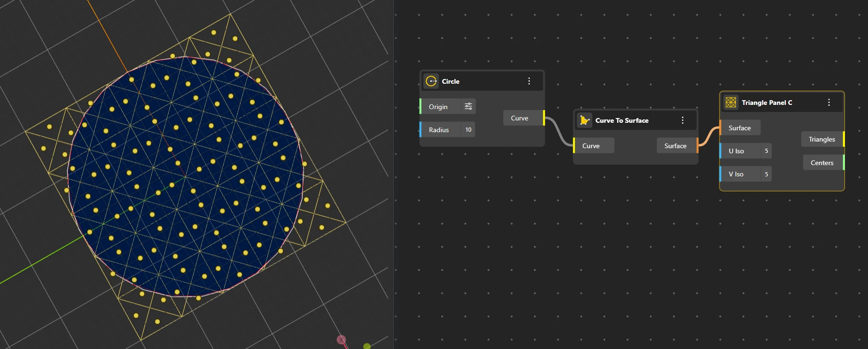Image resolution: width=868 pixels, height=349 pixels.
Task: Click the red X axis gizmo handle
Action: tap(341, 340)
